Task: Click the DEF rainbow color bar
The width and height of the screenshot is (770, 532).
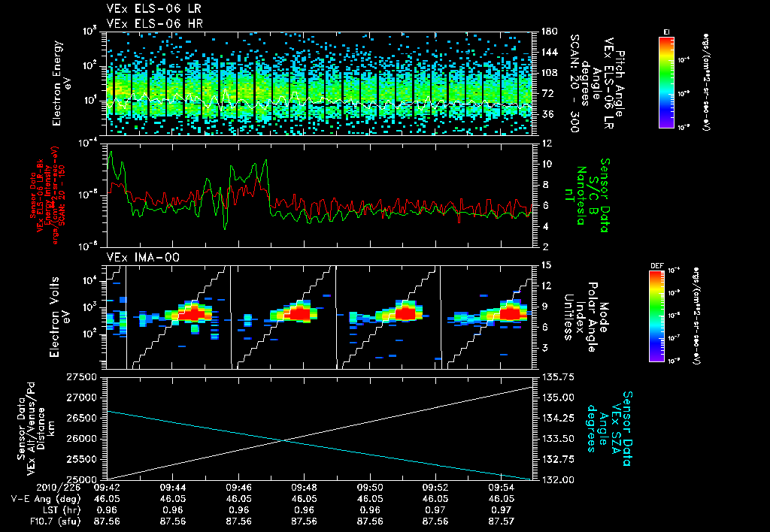Action: point(656,316)
